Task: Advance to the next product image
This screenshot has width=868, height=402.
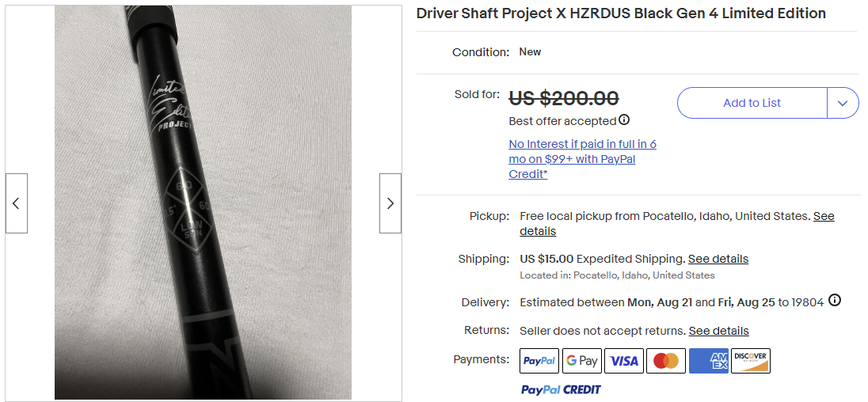Action: coord(390,203)
